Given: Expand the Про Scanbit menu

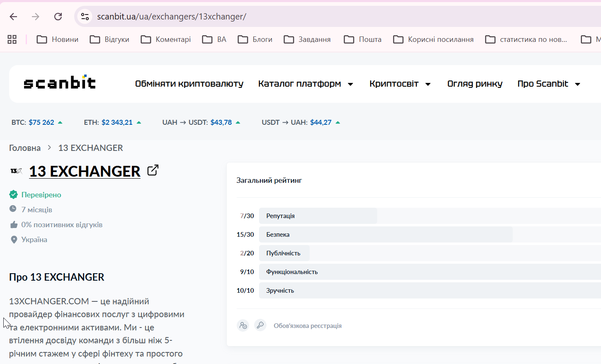Looking at the screenshot, I should [x=549, y=84].
